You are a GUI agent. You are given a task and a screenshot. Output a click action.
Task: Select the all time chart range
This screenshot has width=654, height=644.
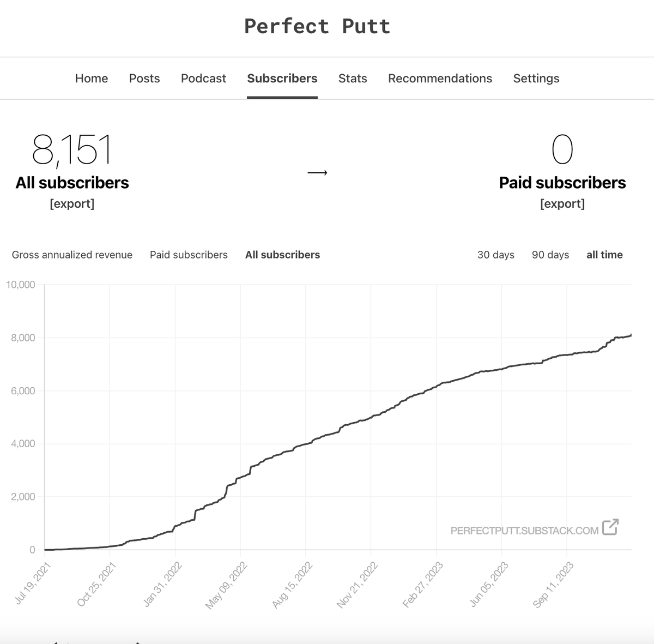point(604,254)
